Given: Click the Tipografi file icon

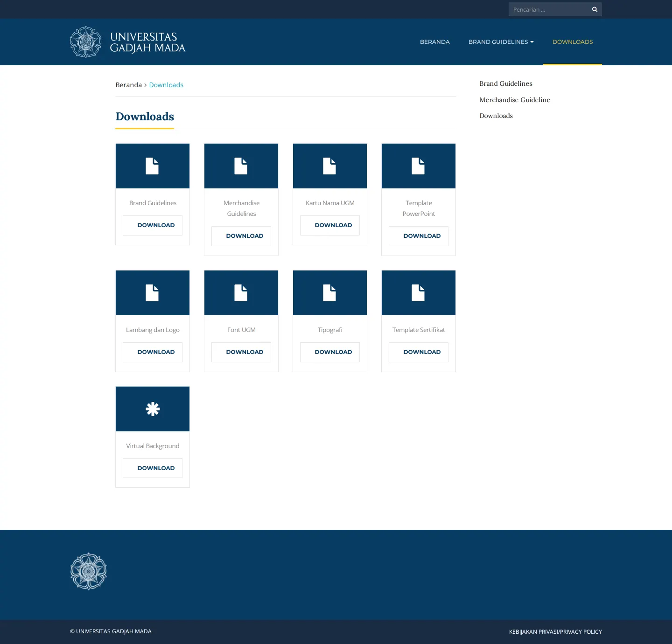Looking at the screenshot, I should coord(329,293).
